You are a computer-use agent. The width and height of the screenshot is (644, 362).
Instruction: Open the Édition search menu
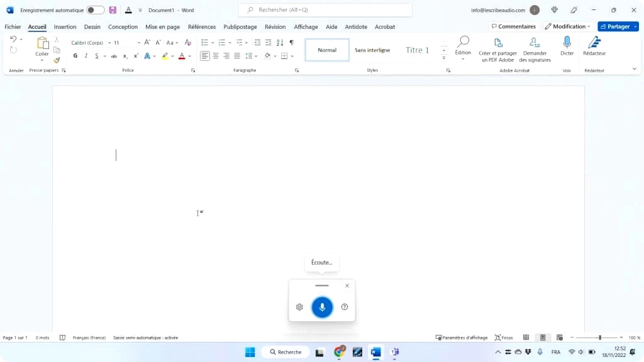(x=463, y=48)
